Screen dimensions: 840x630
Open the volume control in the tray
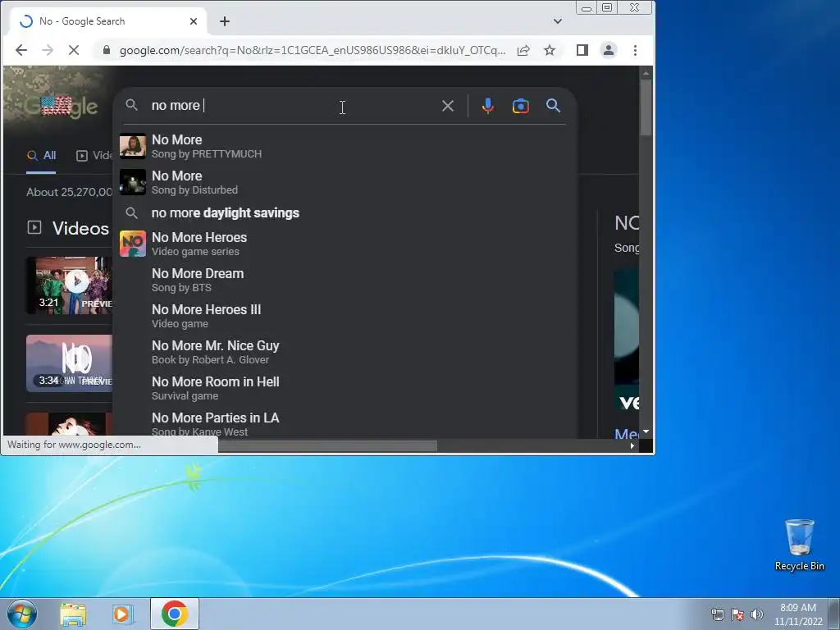(757, 614)
